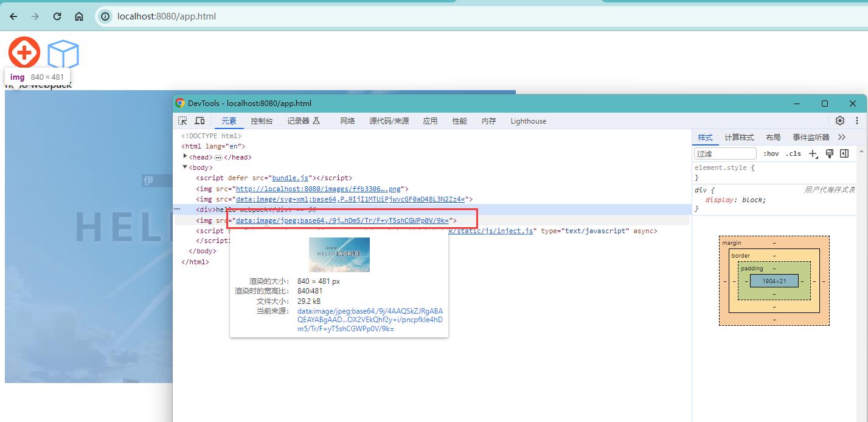
Task: Open the 应用 (Application) tab
Action: [431, 121]
